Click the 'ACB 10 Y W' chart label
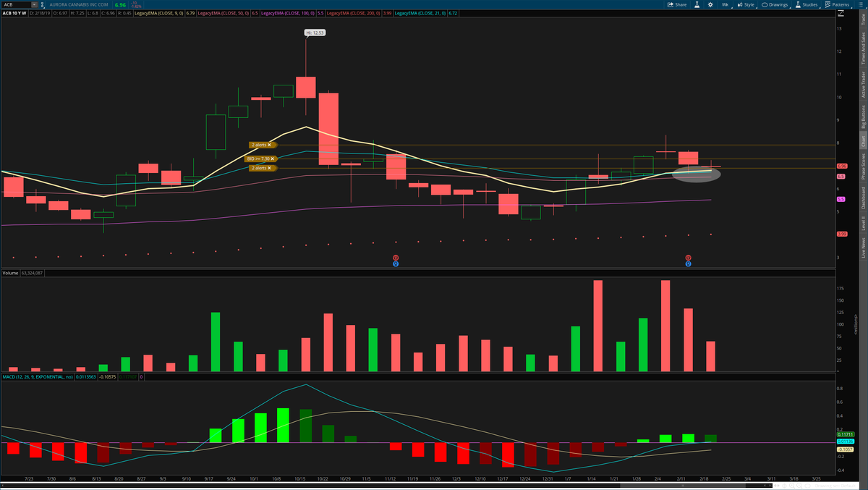The image size is (868, 490). (14, 13)
